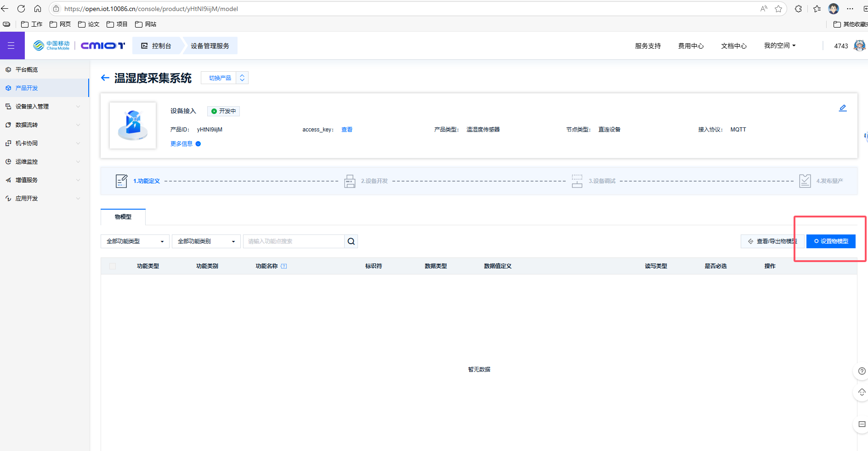
Task: Click the browser favorites star icon
Action: pyautogui.click(x=778, y=9)
